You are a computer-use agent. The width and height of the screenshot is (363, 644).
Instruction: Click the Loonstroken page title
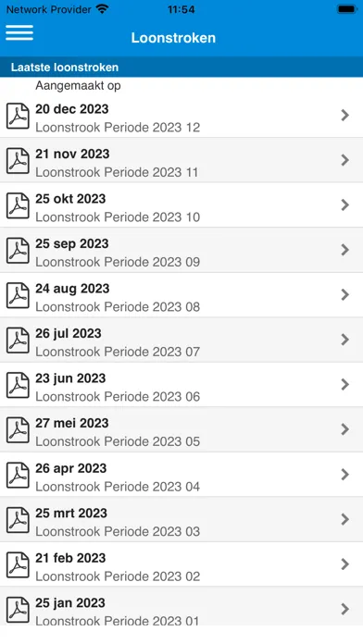click(173, 38)
